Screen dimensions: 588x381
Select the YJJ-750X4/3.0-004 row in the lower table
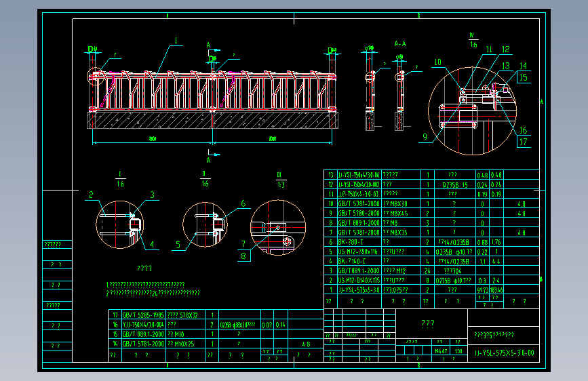coord(216,325)
